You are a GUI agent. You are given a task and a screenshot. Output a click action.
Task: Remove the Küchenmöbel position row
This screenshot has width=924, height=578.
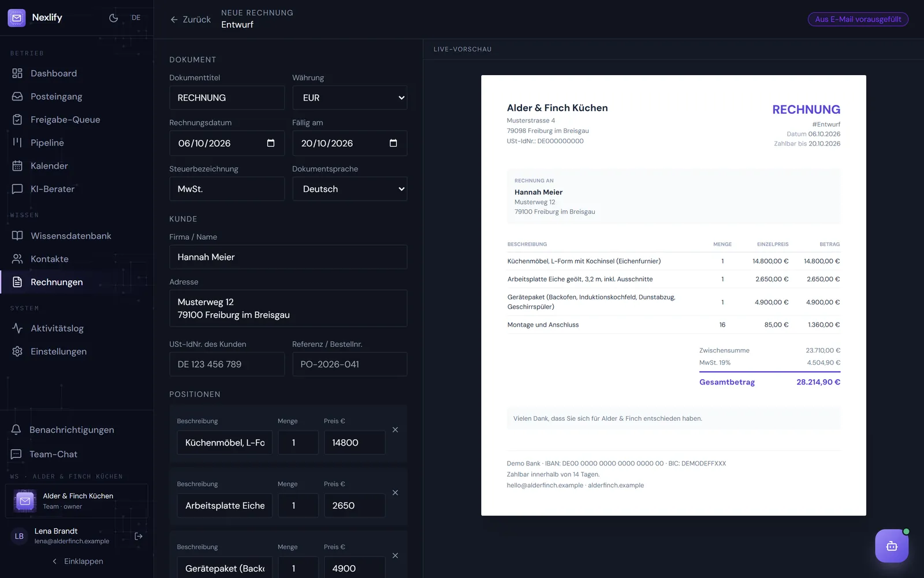[x=395, y=430]
